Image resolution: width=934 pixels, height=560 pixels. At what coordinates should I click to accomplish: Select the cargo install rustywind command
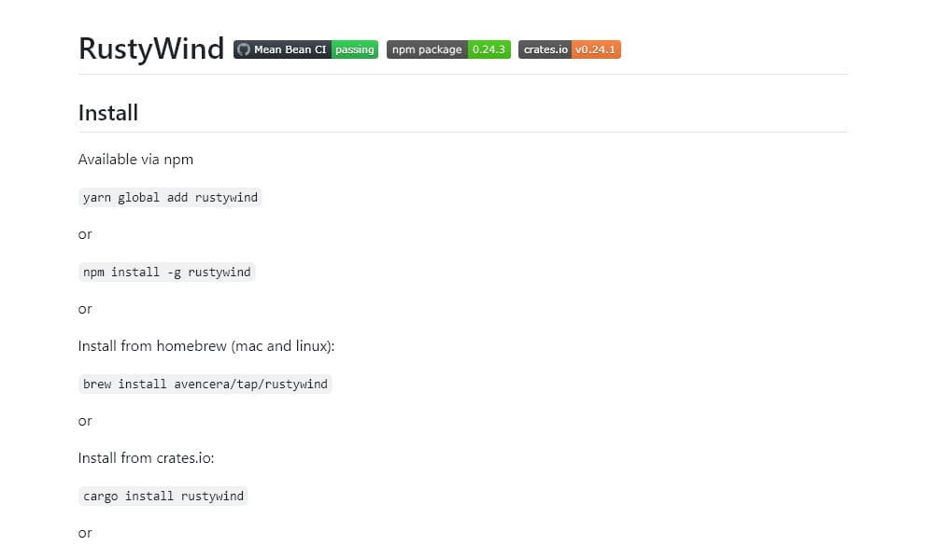click(163, 497)
